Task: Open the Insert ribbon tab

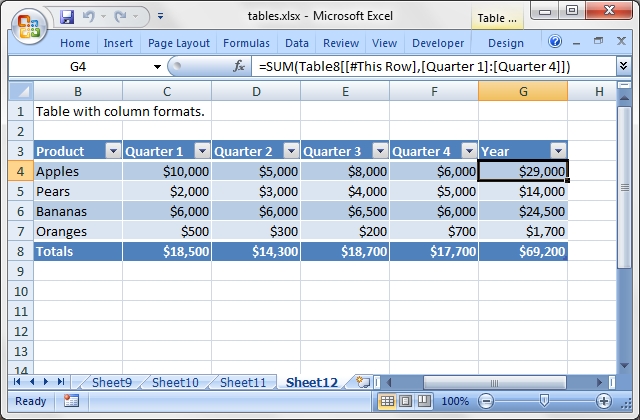Action: (118, 43)
